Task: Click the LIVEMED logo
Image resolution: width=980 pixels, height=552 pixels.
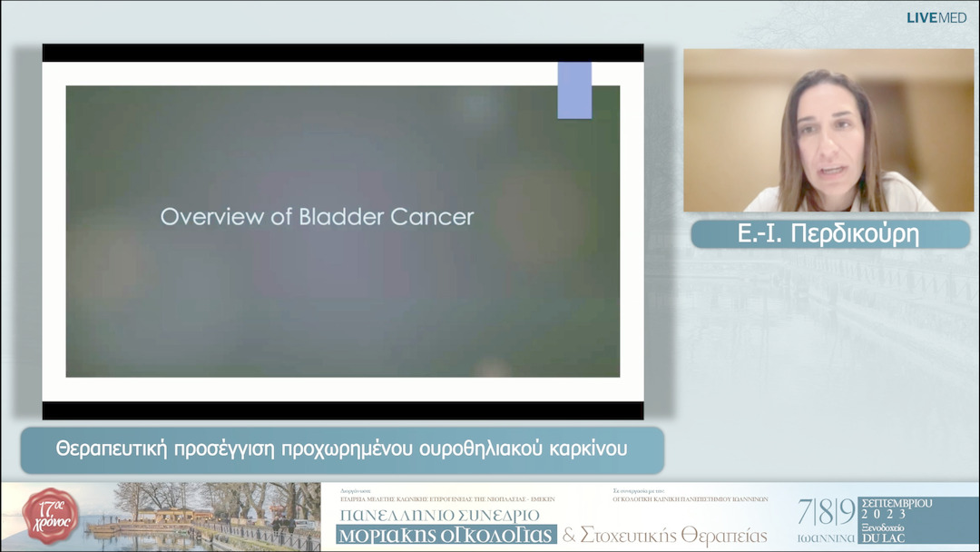Action: [936, 18]
